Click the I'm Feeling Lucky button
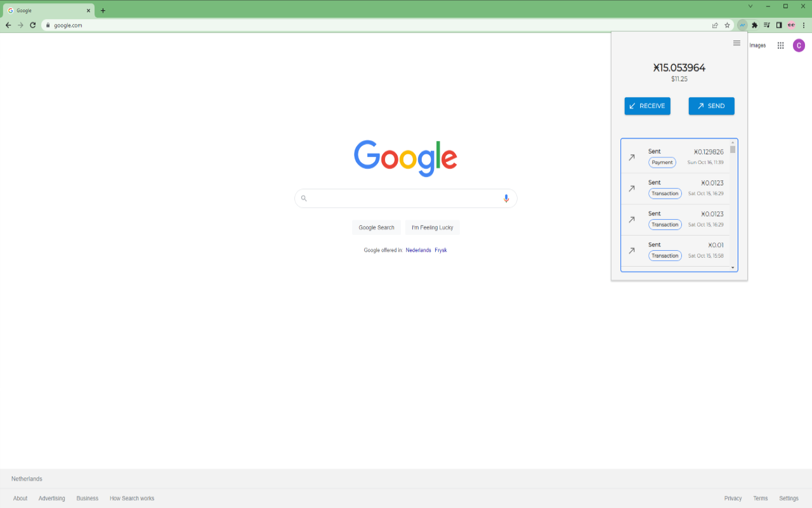The image size is (812, 508). click(433, 227)
